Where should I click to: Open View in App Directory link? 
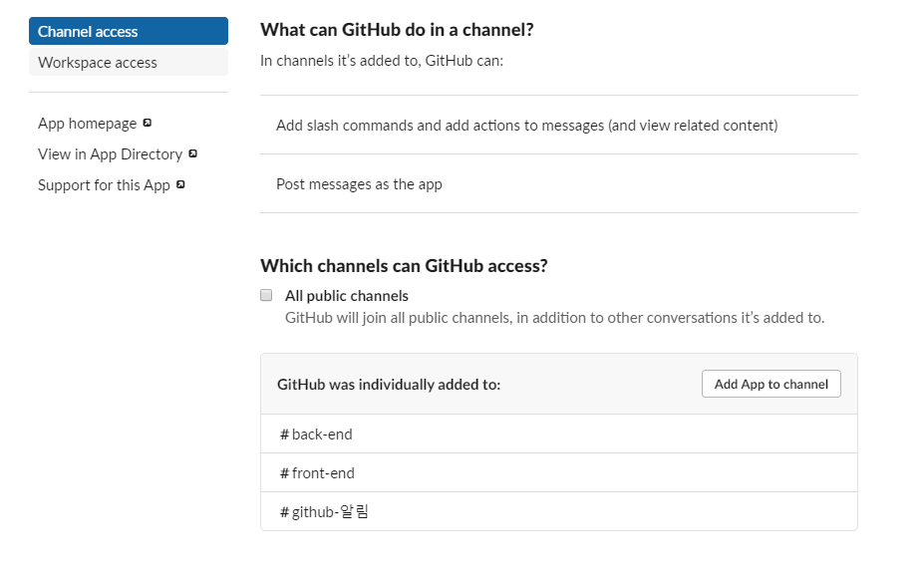pyautogui.click(x=111, y=154)
